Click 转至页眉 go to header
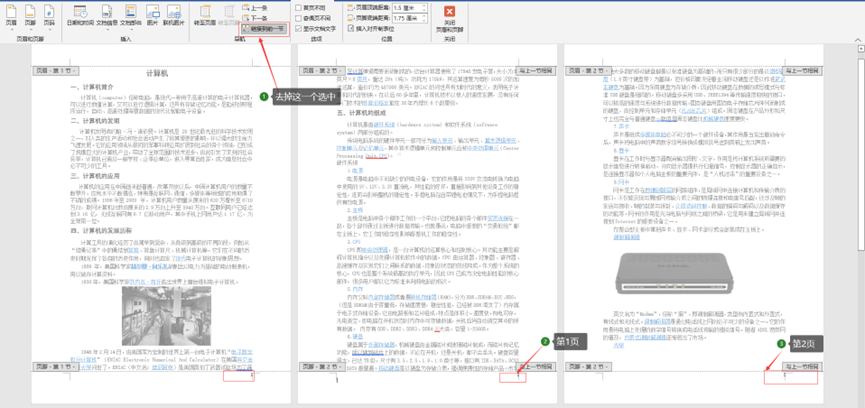 pyautogui.click(x=205, y=15)
